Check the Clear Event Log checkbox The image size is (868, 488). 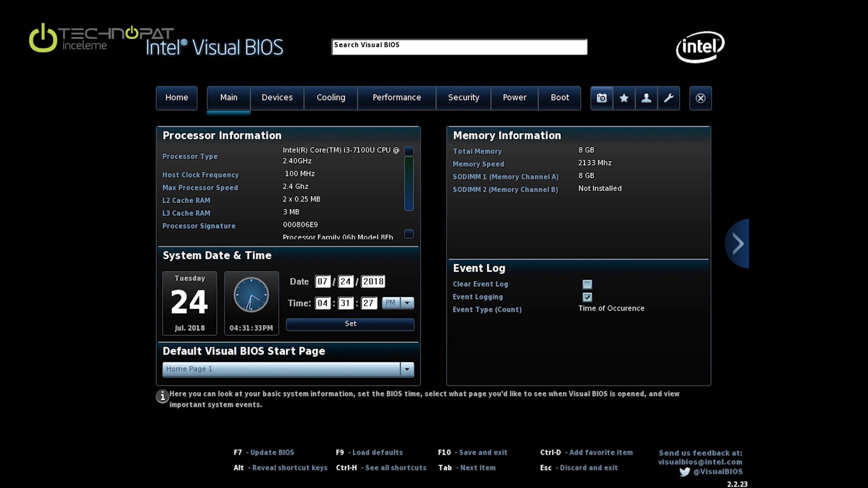(587, 284)
